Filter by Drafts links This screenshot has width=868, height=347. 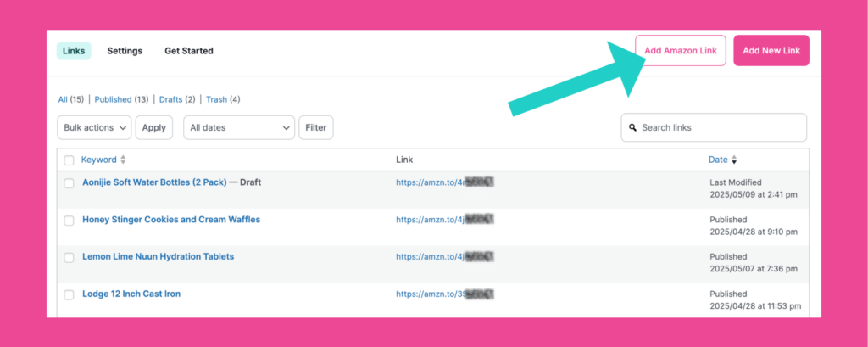[171, 100]
